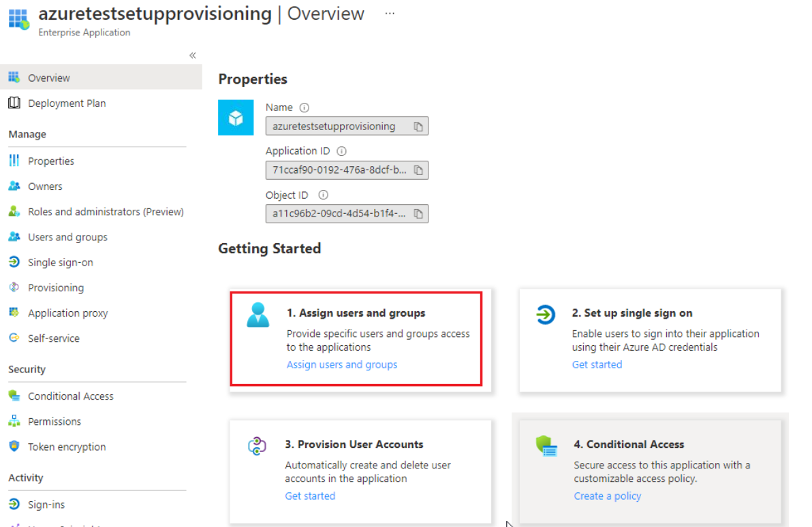The image size is (812, 527).
Task: Click the info icon beside Name
Action: 304,108
